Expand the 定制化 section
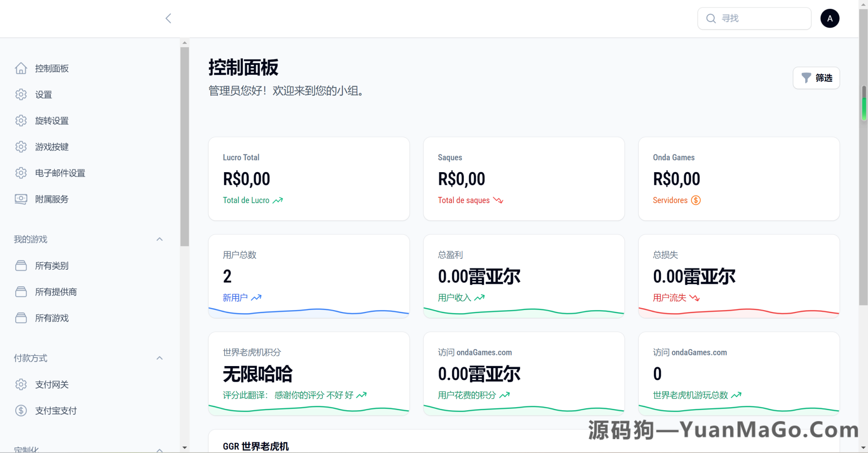Viewport: 868px width, 453px height. [x=159, y=450]
